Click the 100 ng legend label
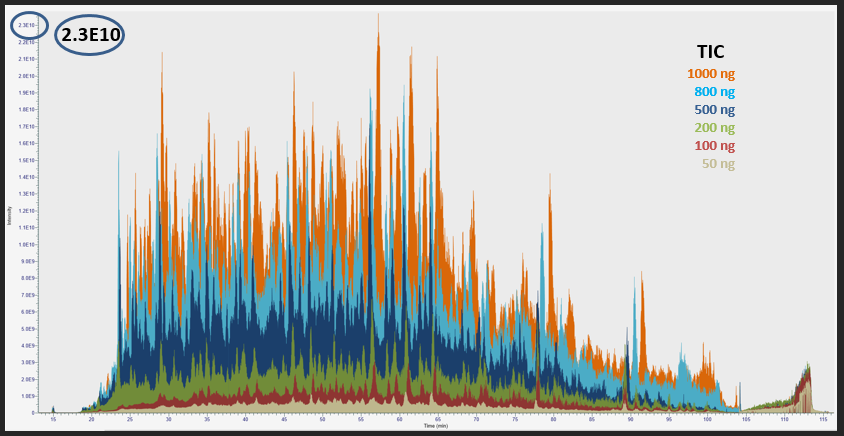 pos(714,146)
